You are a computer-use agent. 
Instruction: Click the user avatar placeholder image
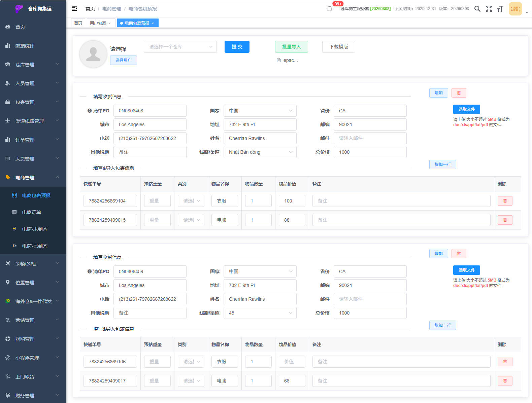click(x=93, y=54)
